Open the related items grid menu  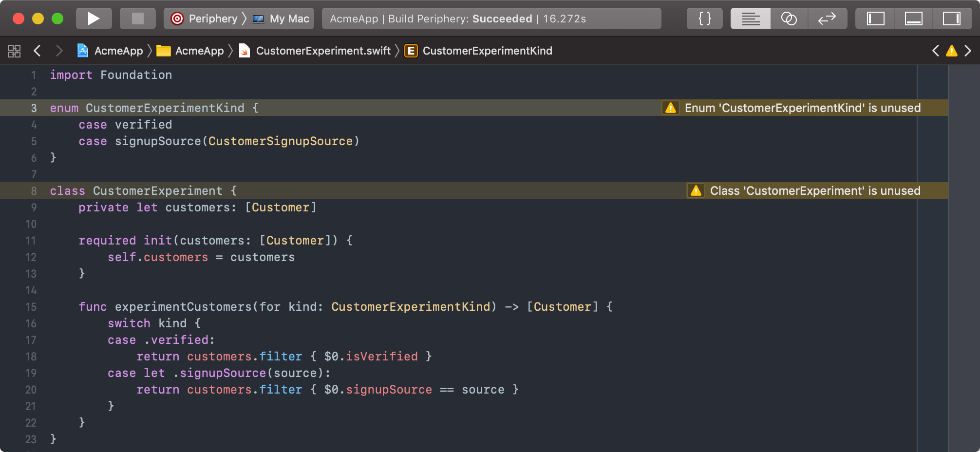(14, 51)
